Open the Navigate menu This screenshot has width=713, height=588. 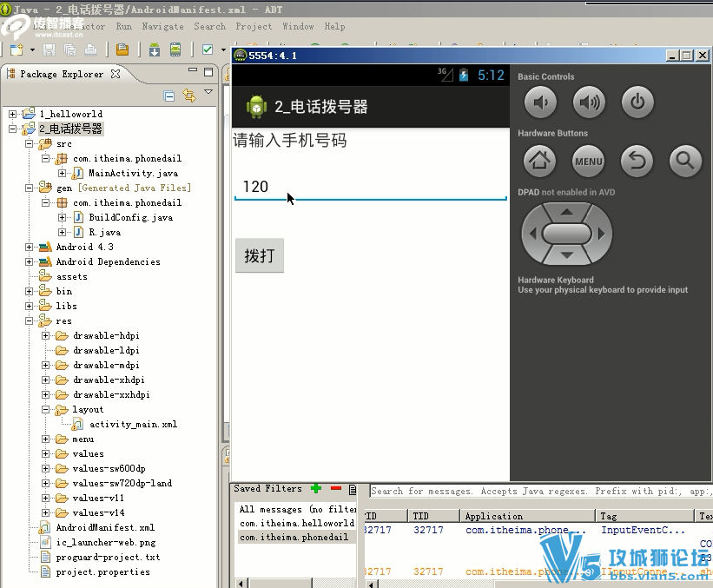tap(162, 26)
